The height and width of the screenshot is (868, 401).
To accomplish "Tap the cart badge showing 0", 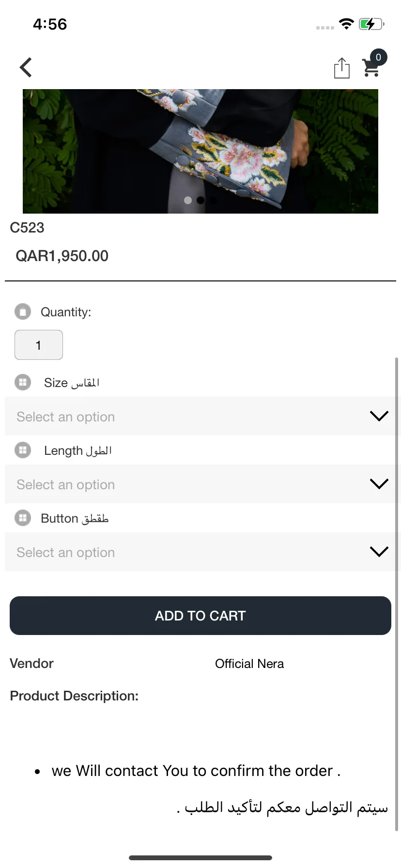I will (x=378, y=57).
